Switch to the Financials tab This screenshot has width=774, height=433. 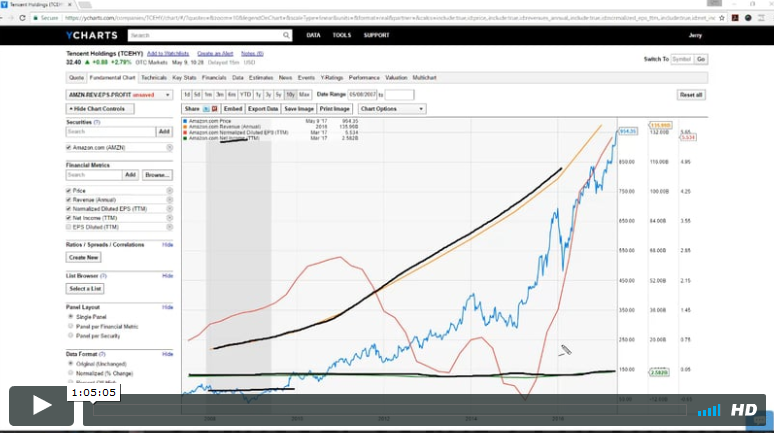[214, 76]
